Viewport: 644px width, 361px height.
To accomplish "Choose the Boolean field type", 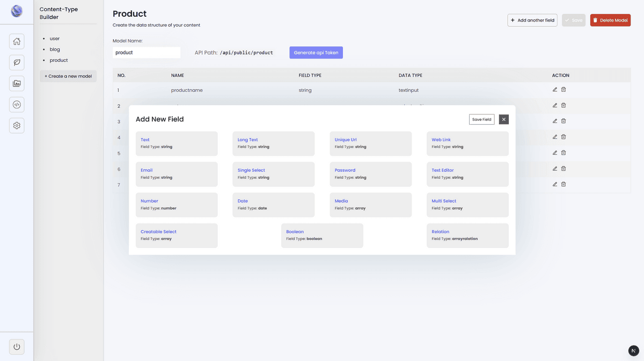I will [x=322, y=235].
